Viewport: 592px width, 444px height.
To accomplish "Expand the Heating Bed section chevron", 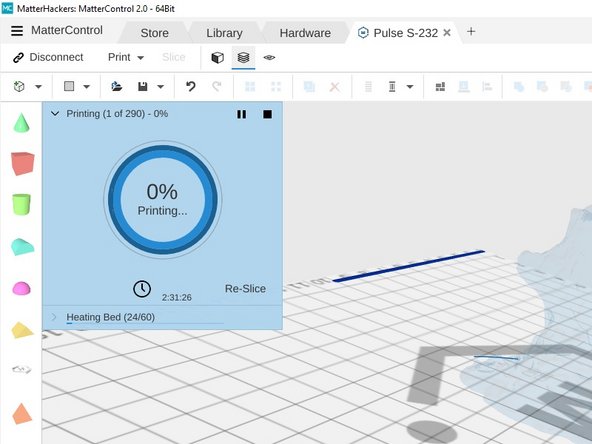I will click(54, 317).
